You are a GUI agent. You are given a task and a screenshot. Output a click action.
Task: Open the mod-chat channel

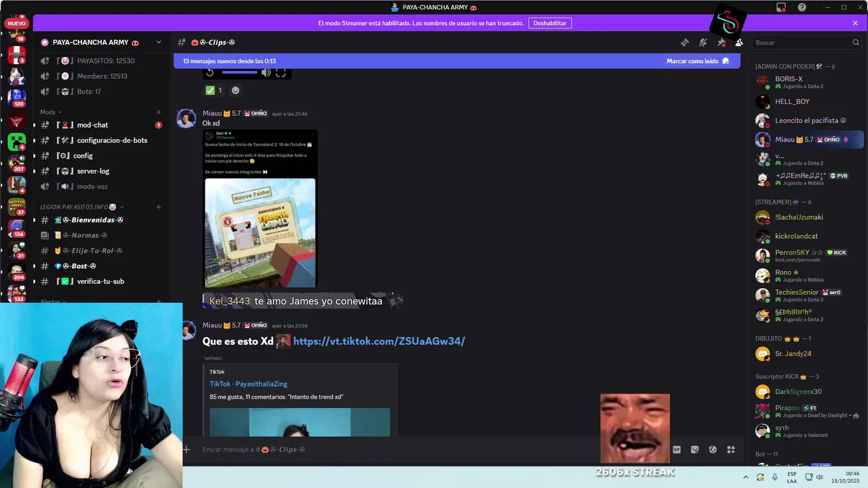pyautogui.click(x=102, y=125)
